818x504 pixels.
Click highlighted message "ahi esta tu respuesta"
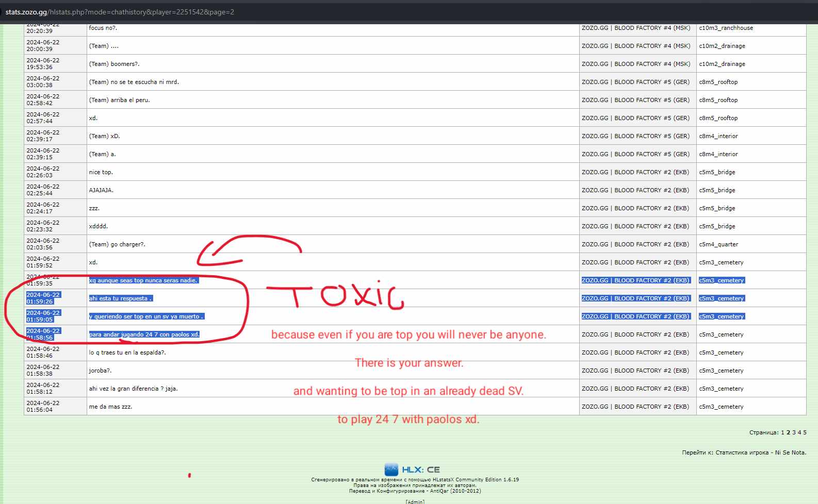click(120, 298)
